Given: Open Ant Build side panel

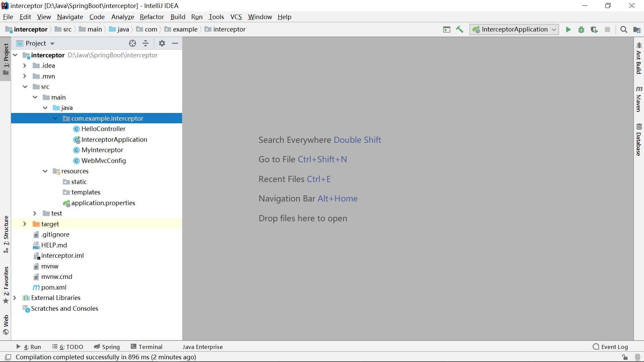Looking at the screenshot, I should 639,58.
